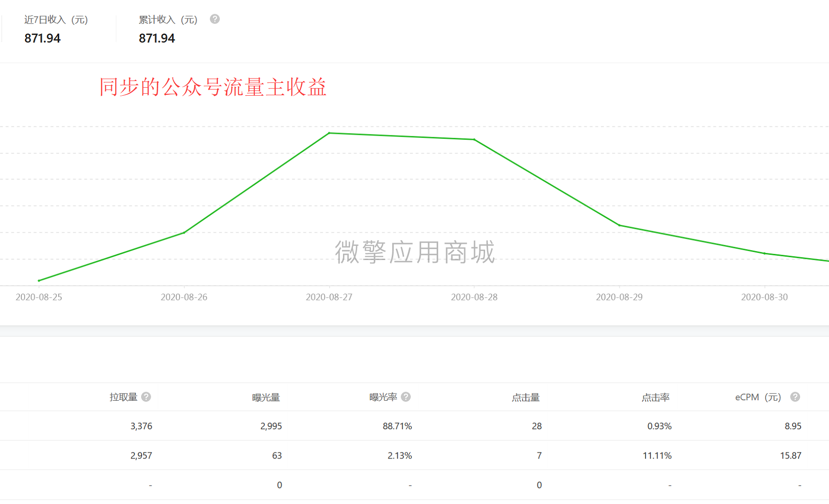Click the 曝光率 column header
The height and width of the screenshot is (504, 829).
point(383,397)
